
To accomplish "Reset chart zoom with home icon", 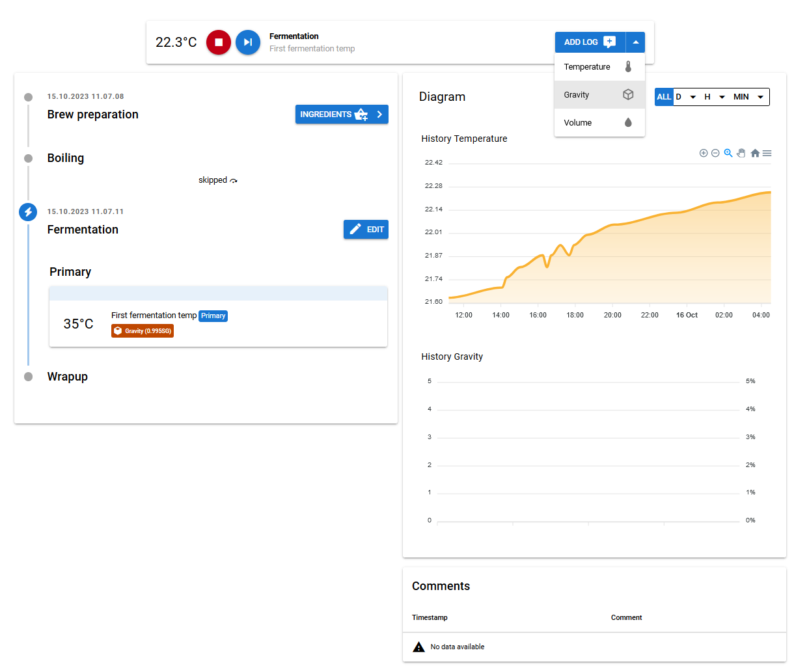I will point(755,154).
